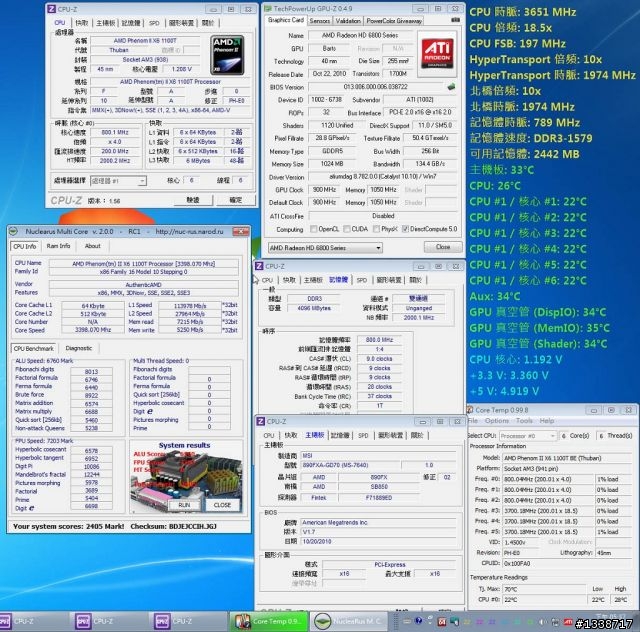Click the Nuclearus Multi Core title bar icon
This screenshot has height=632, width=640.
tap(13, 231)
